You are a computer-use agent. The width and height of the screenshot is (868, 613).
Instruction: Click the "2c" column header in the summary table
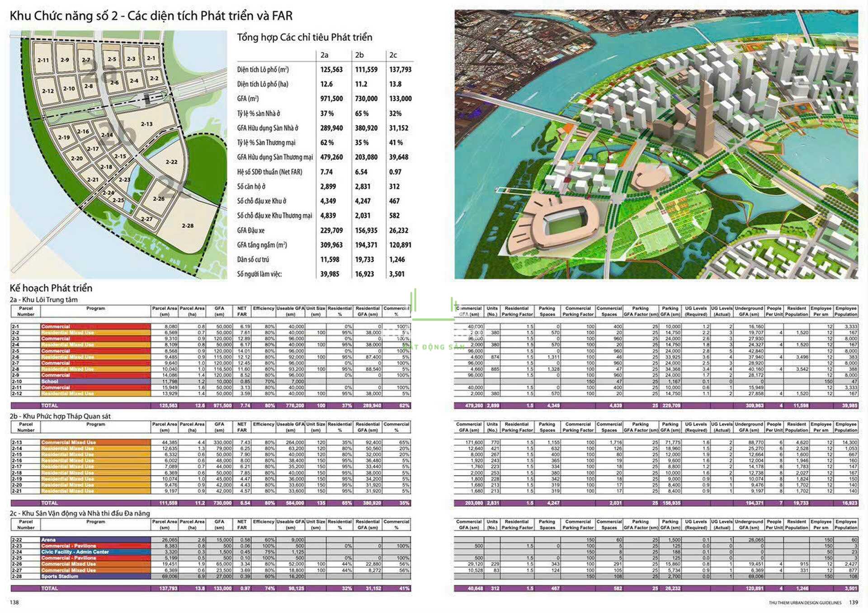tap(393, 55)
